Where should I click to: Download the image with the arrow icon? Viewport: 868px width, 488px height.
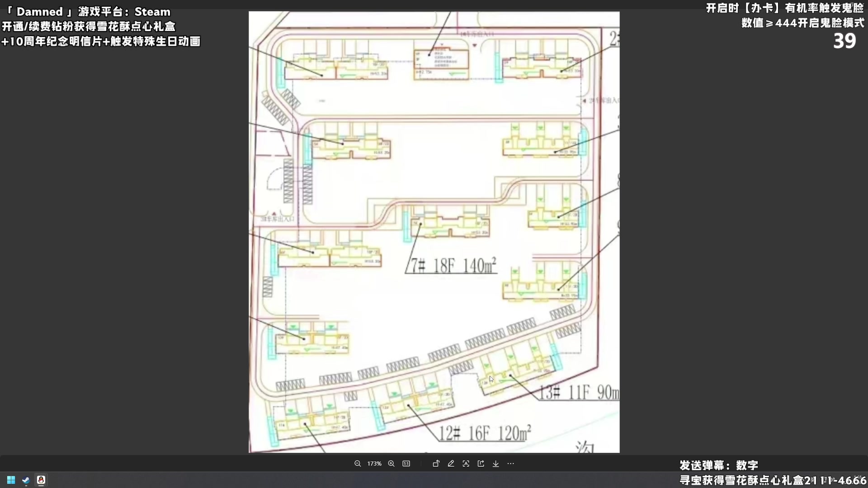point(495,464)
